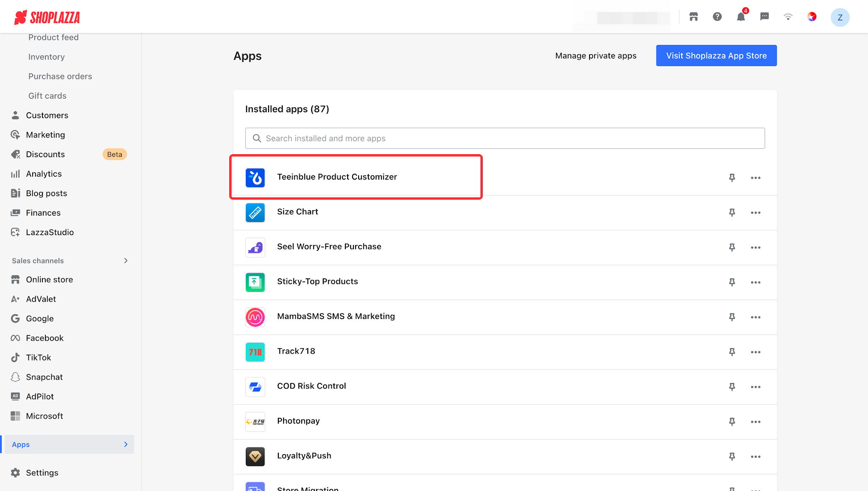The height and width of the screenshot is (491, 868).
Task: Focus the Search installed apps field
Action: (x=505, y=138)
